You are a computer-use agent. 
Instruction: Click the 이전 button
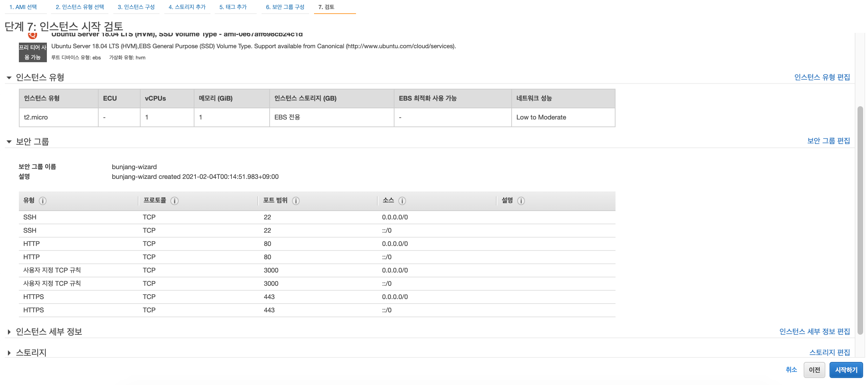click(814, 370)
